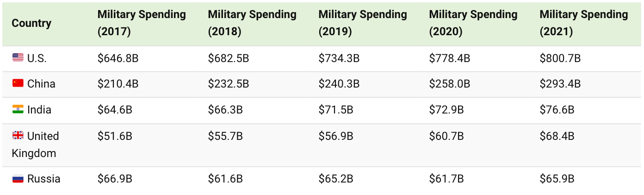Click the India flag icon
The image size is (644, 195).
click(x=18, y=110)
